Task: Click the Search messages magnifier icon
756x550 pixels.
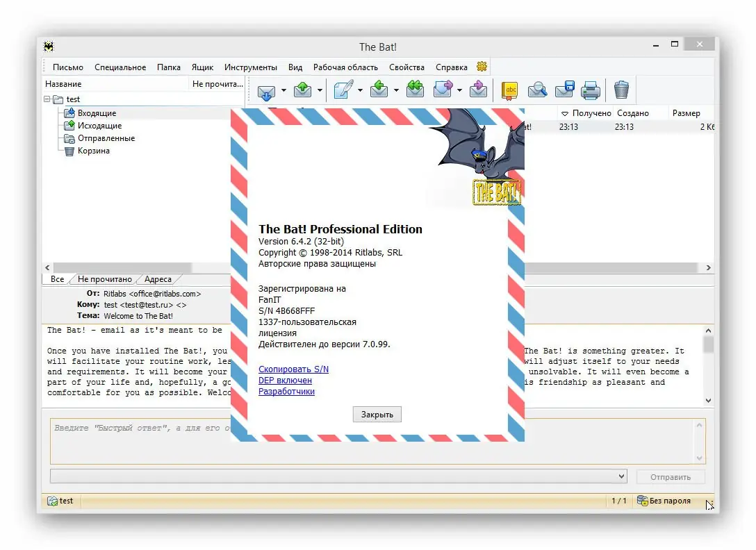Action: [x=537, y=90]
